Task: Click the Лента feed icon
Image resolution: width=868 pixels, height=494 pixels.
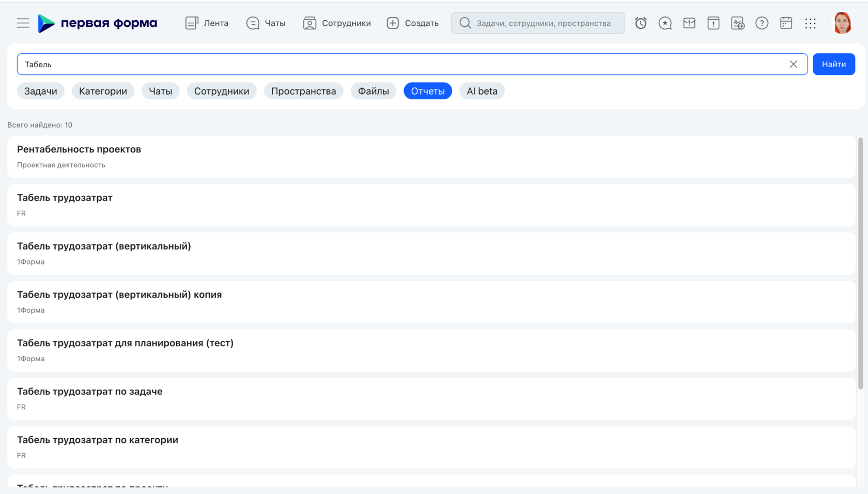Action: click(x=192, y=23)
